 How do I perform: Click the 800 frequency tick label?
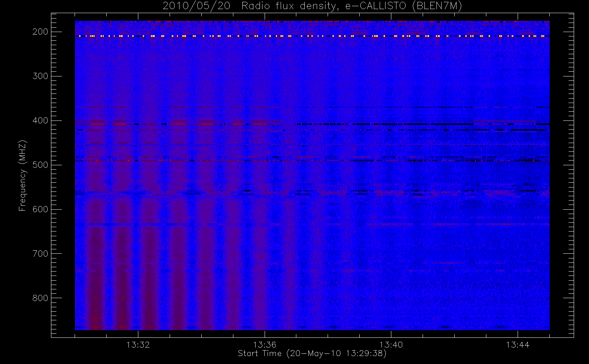(40, 298)
